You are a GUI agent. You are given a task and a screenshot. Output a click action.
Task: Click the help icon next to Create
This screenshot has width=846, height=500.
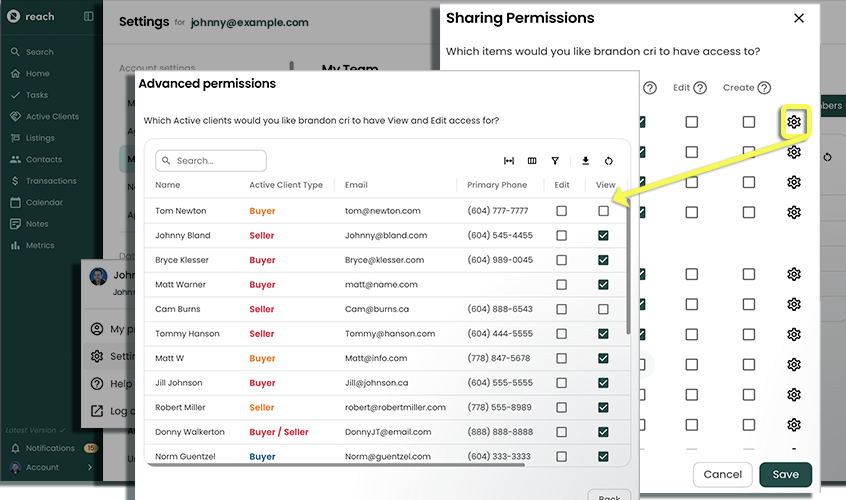(764, 88)
